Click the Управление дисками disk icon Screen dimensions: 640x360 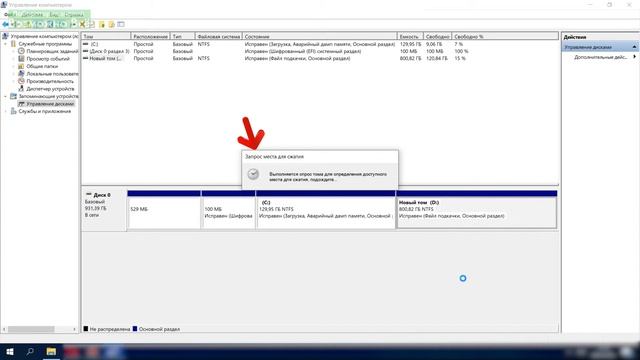21,104
